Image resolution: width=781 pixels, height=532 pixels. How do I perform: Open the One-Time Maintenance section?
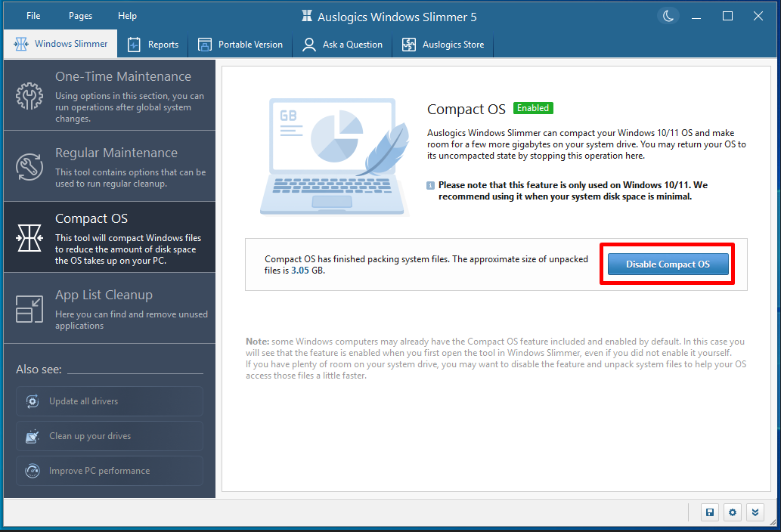[110, 95]
